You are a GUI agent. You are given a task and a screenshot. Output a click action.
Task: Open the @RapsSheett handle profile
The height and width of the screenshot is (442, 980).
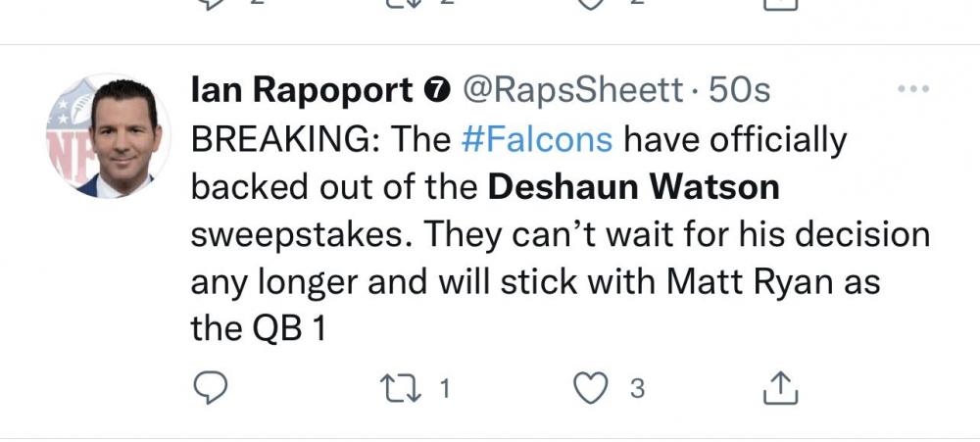click(572, 91)
